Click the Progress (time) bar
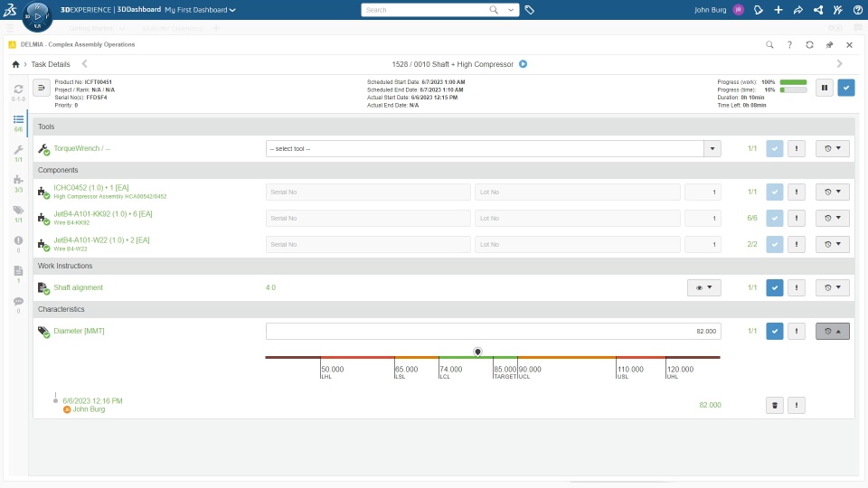 click(793, 89)
